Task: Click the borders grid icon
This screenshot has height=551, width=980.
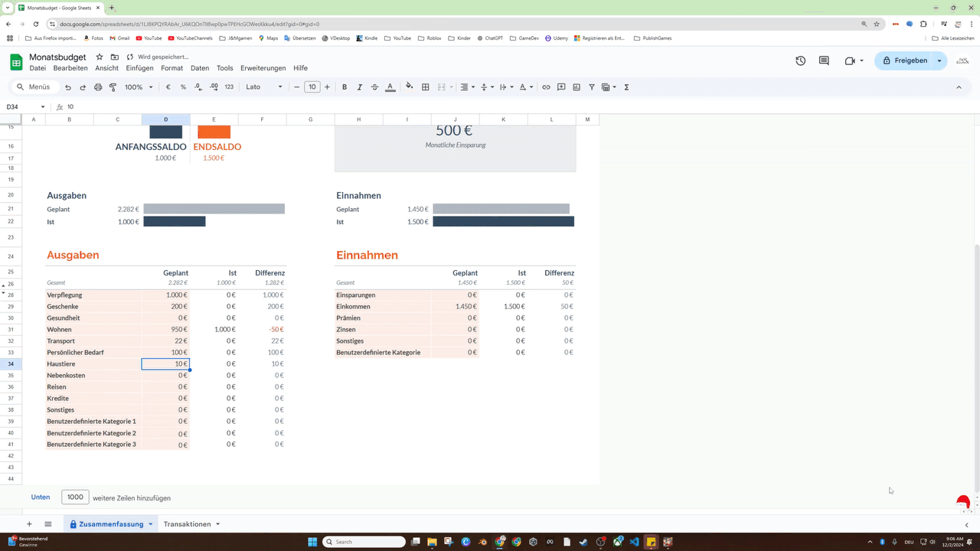Action: point(426,87)
